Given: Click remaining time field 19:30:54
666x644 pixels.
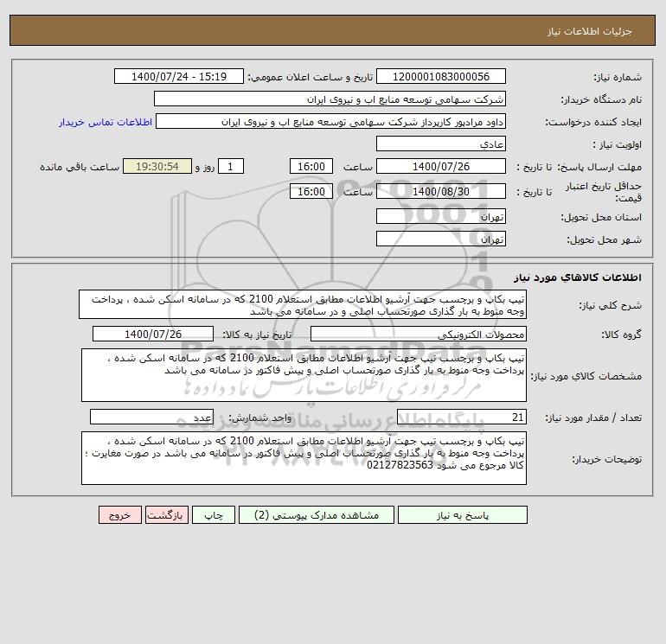Looking at the screenshot, I should tap(157, 167).
